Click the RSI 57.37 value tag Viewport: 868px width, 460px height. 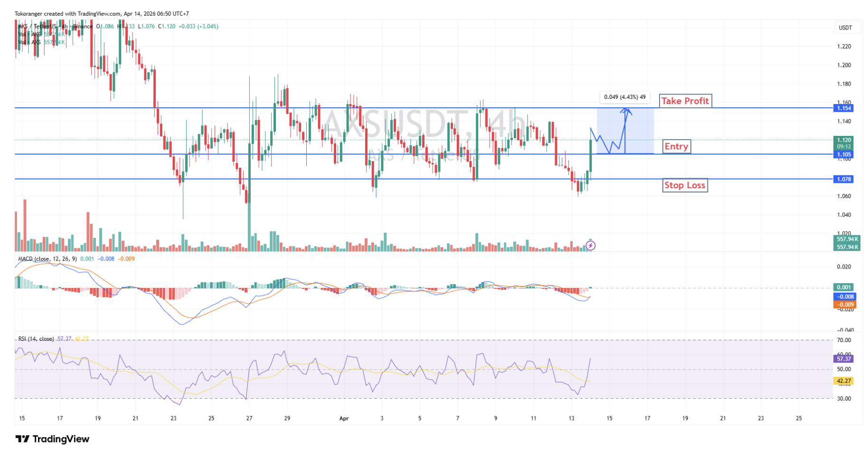click(x=843, y=359)
